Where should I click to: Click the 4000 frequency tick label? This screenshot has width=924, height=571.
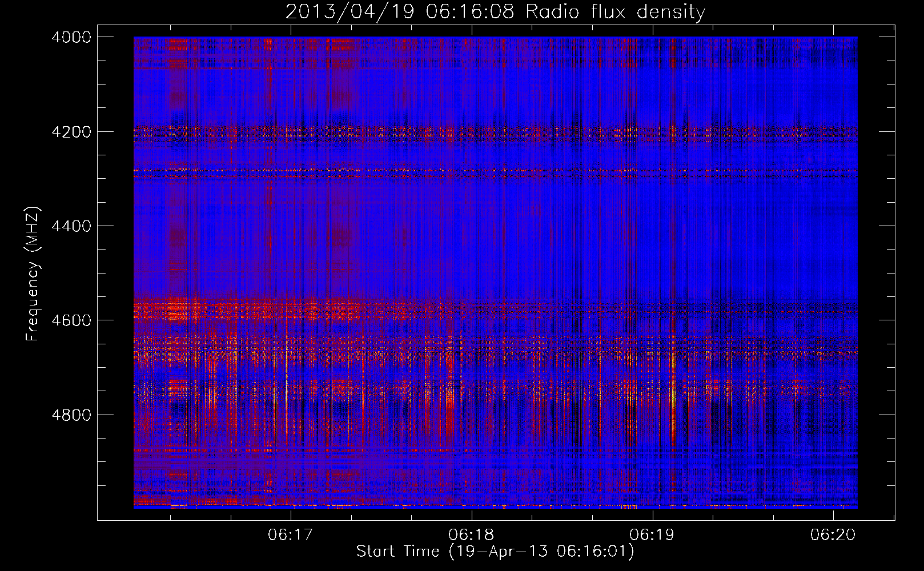click(71, 37)
